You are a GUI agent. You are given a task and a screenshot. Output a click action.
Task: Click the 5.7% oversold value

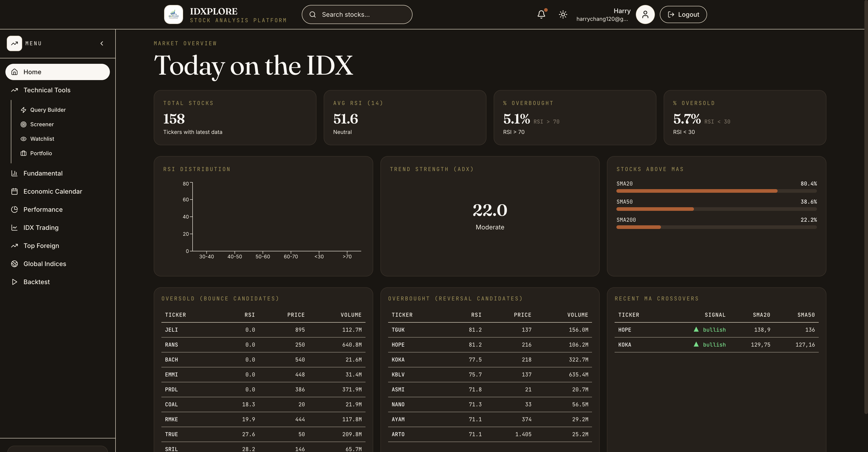coord(687,119)
